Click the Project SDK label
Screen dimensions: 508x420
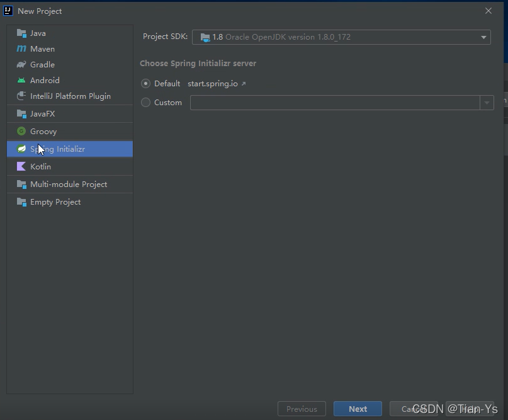[x=165, y=37]
